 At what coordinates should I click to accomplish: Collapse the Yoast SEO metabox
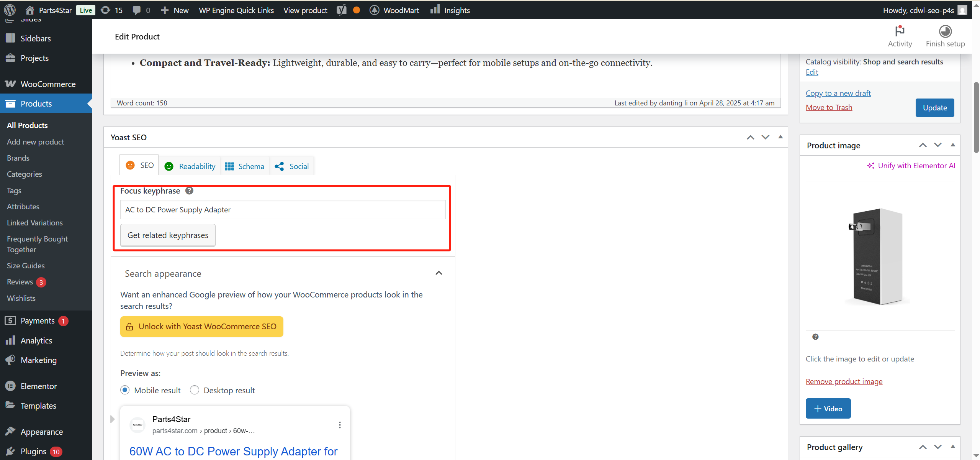pos(780,137)
